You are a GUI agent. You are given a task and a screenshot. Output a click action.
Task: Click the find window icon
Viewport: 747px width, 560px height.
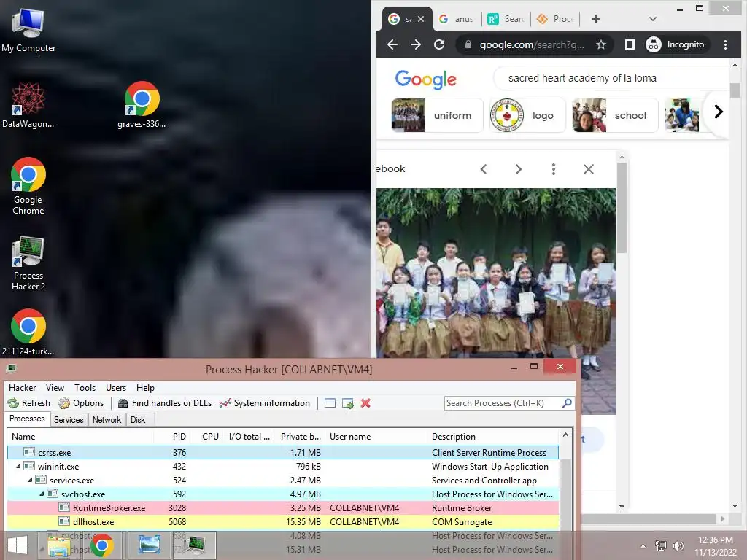click(x=330, y=403)
